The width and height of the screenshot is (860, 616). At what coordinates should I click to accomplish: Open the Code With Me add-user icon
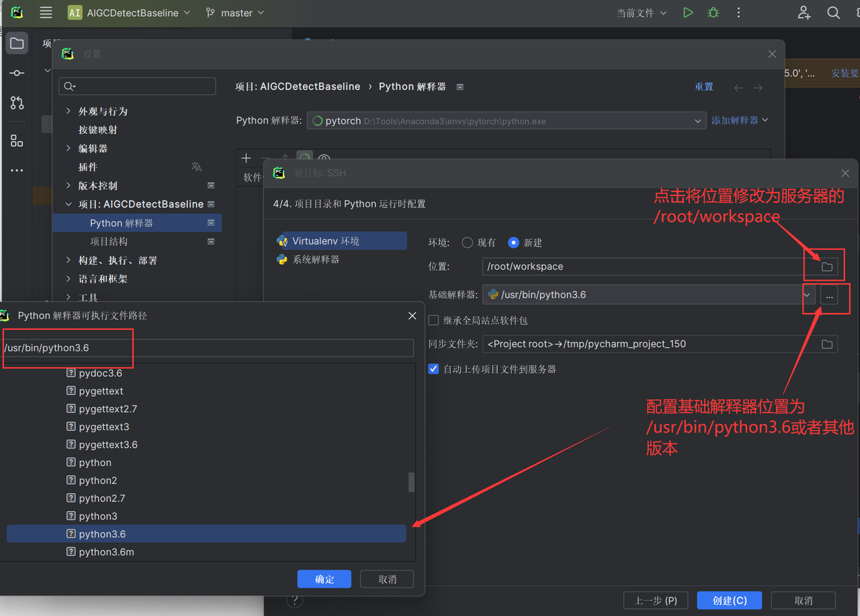[x=804, y=13]
